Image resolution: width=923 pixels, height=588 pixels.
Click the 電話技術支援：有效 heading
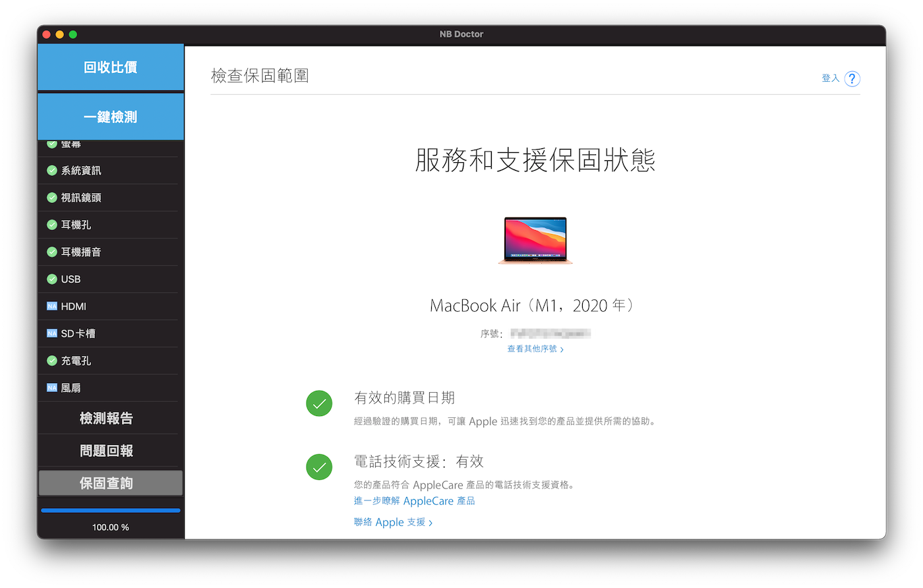pos(419,461)
